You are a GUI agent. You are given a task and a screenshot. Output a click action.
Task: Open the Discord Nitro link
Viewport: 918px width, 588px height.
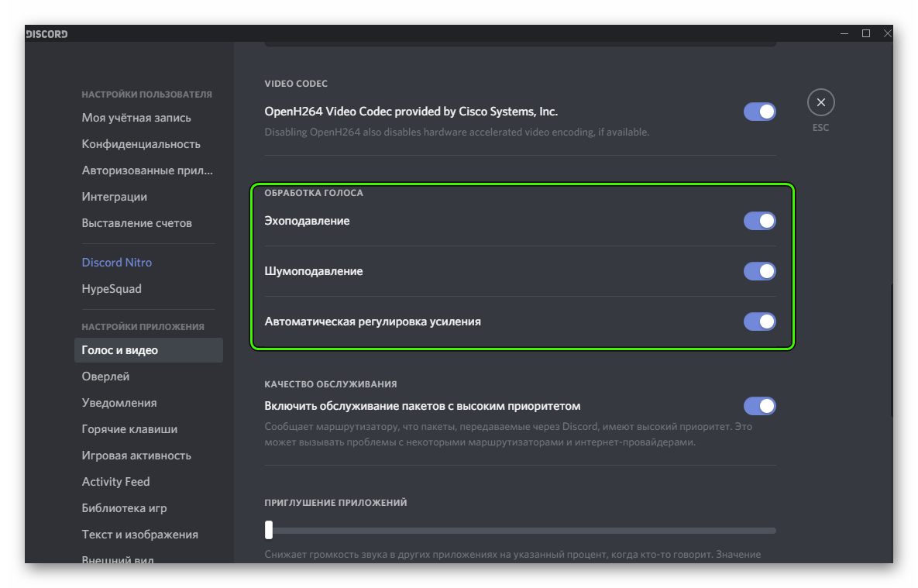(116, 263)
